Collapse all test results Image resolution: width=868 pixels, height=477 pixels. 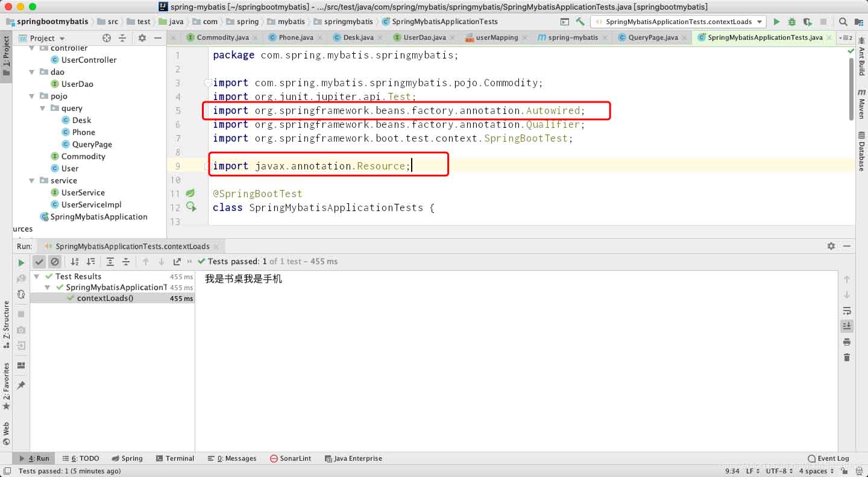[x=126, y=262]
